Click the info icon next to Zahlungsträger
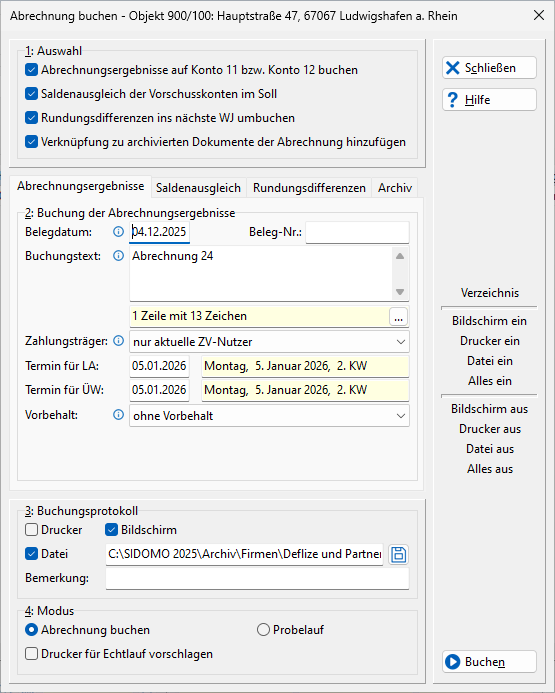Viewport: 555px width, 693px height. coord(118,341)
